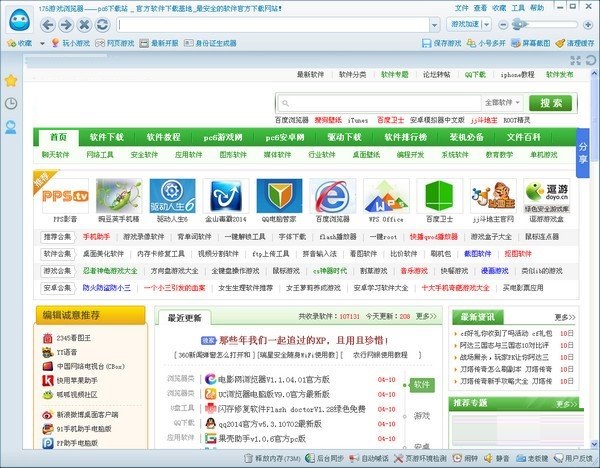Click 屏幕截图 screenshot tool in the toolbar
This screenshot has width=600, height=468.
point(530,44)
